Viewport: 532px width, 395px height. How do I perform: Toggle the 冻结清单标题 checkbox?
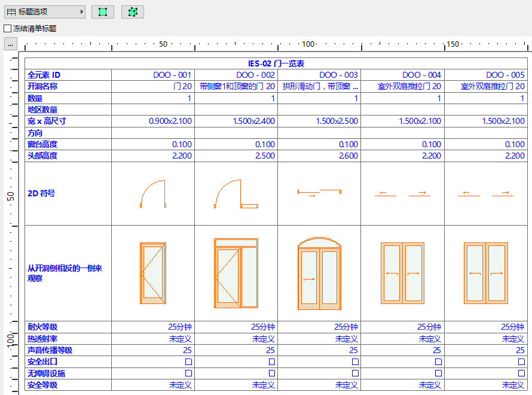coord(7,28)
